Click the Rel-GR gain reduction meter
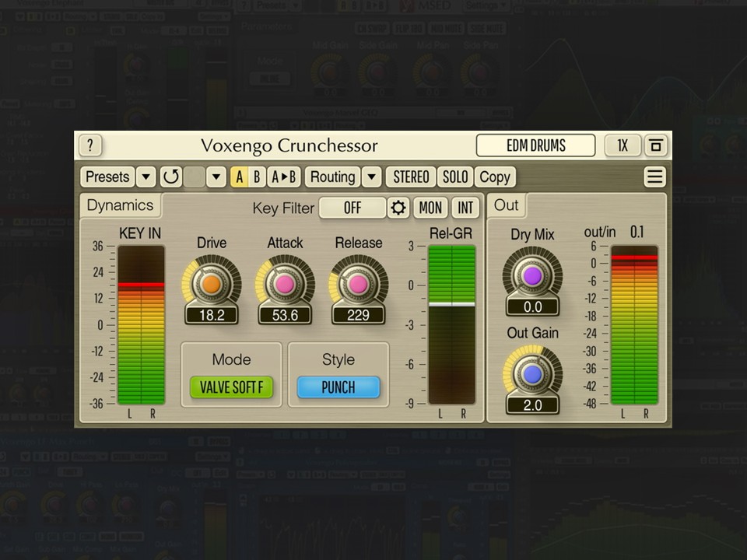747x560 pixels. pyautogui.click(x=451, y=325)
